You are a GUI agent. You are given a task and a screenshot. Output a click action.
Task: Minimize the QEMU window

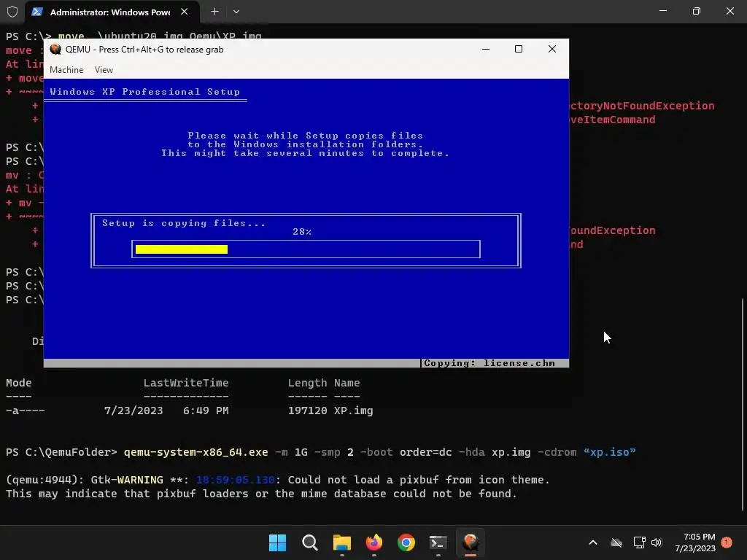[485, 49]
